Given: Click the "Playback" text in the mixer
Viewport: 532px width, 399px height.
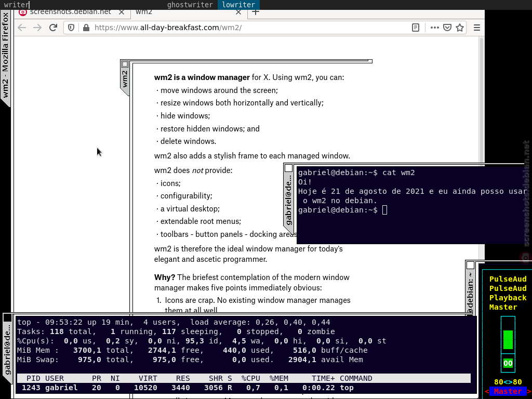Looking at the screenshot, I should pyautogui.click(x=508, y=298).
